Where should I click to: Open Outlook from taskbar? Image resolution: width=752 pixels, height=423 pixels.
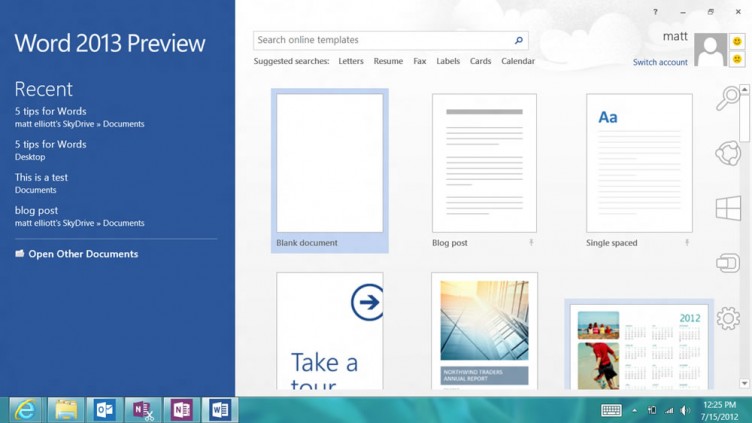104,410
